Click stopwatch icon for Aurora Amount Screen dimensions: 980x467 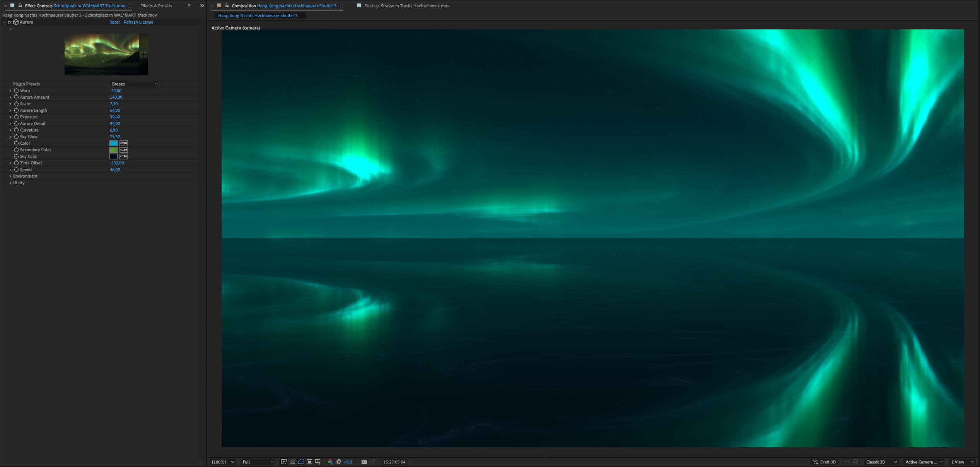pos(16,97)
